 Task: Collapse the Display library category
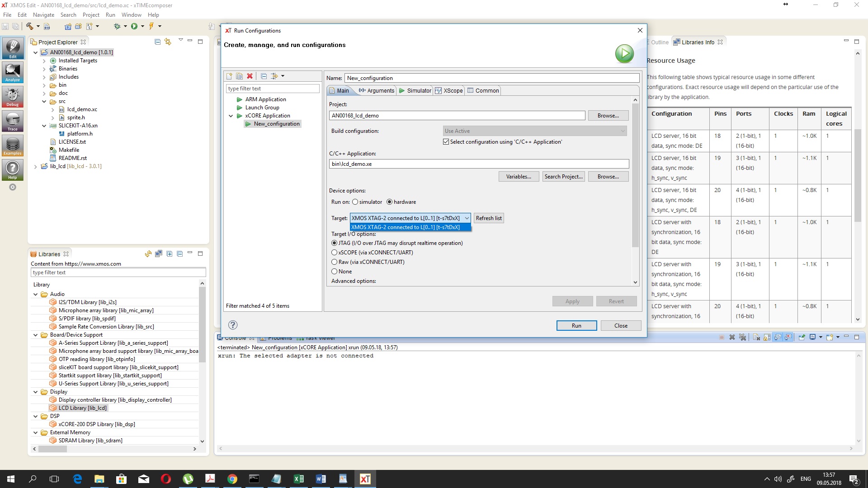click(36, 392)
